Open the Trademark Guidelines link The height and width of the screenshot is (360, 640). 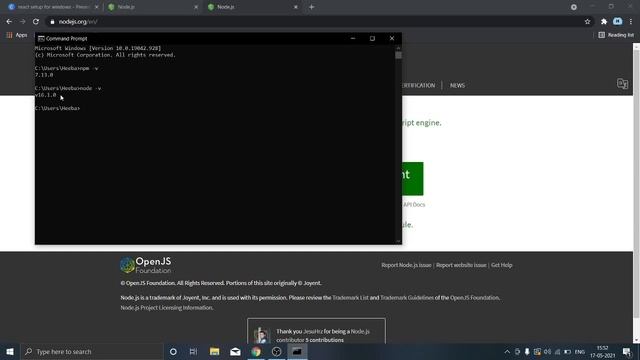407,298
